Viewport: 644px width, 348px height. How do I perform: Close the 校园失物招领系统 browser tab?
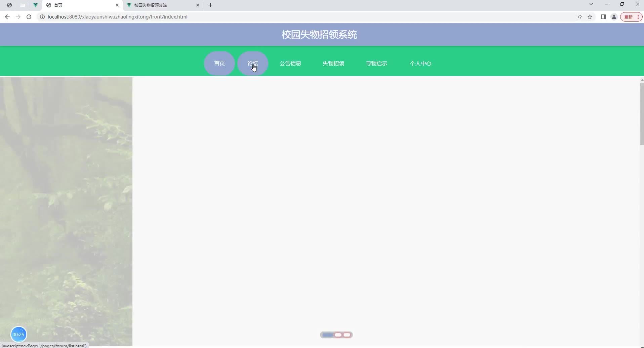pyautogui.click(x=198, y=5)
